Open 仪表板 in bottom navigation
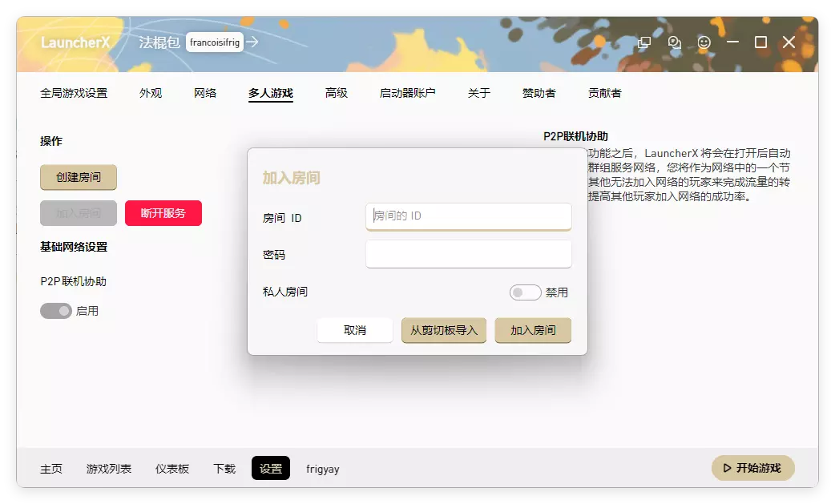This screenshot has height=504, width=835. click(172, 469)
